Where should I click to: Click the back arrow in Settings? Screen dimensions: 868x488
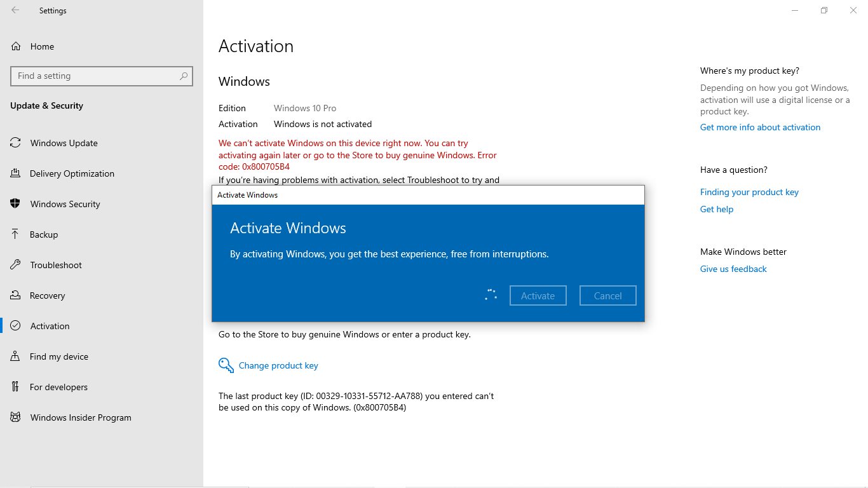(x=15, y=10)
